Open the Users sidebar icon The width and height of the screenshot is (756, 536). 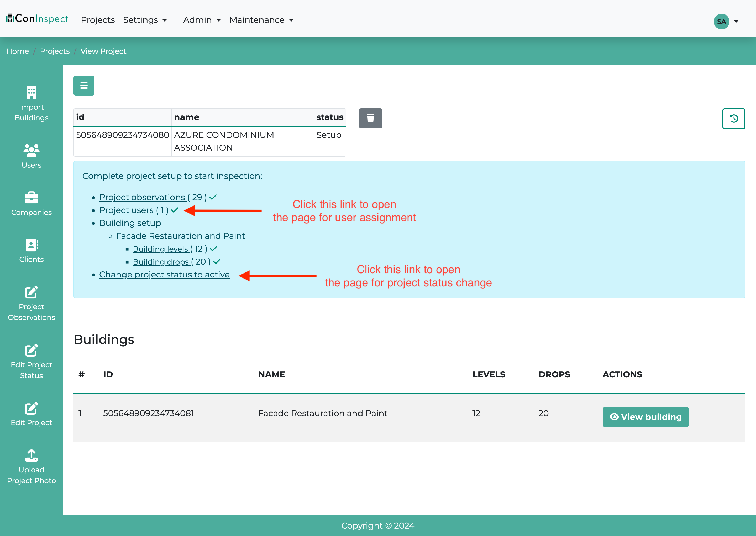[x=31, y=151]
